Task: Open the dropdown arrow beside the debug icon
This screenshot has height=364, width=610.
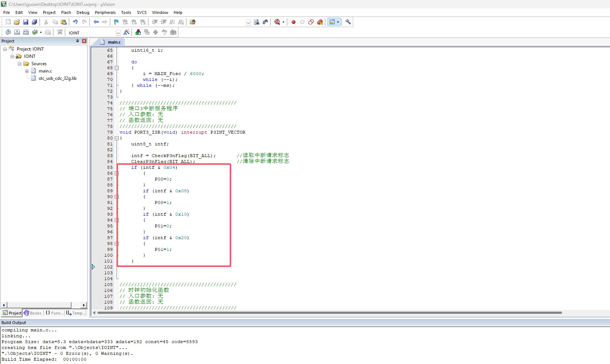Action: [x=283, y=22]
